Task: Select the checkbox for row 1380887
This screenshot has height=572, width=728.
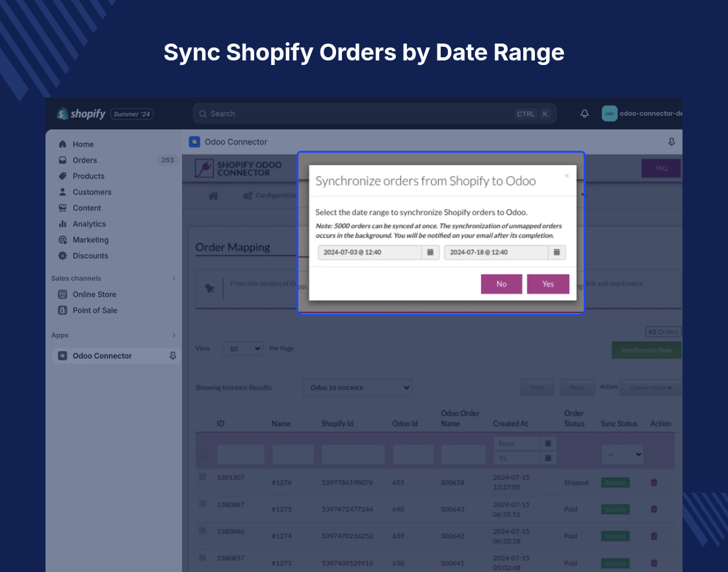Action: tap(202, 504)
